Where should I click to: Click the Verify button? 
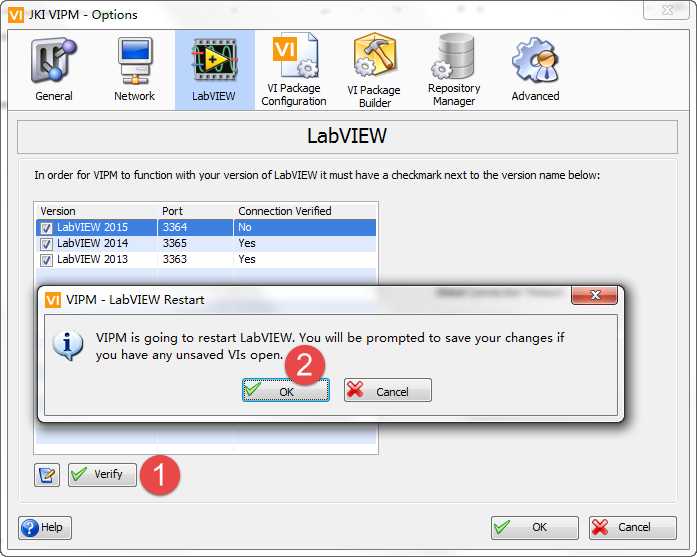pyautogui.click(x=102, y=475)
